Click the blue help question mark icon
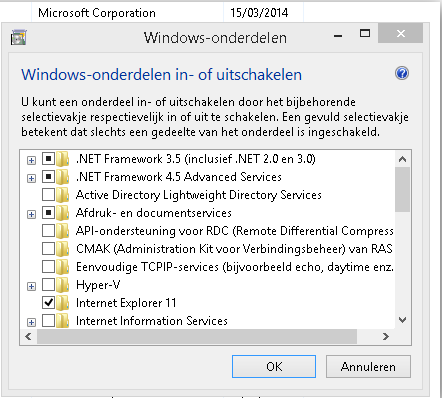442x398 pixels. point(402,73)
